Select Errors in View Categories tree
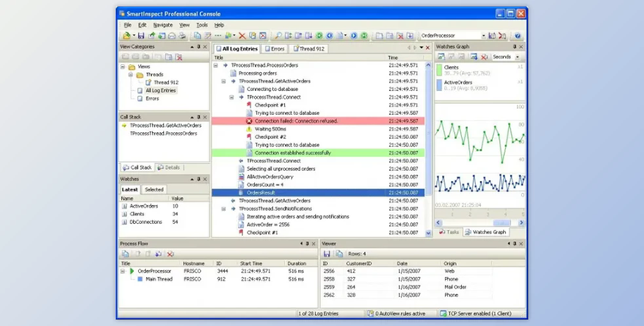Screen dimensions: 644x326 tap(152, 99)
